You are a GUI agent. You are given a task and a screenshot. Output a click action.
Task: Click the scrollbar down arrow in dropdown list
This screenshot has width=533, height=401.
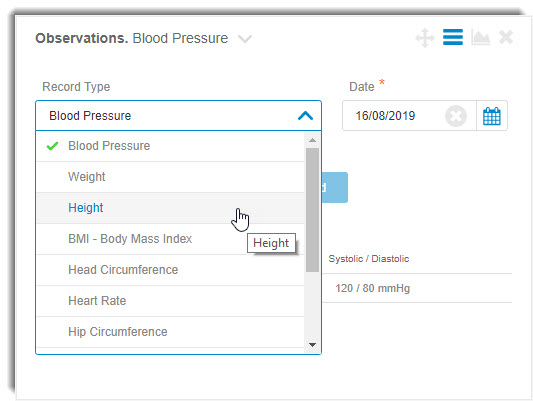pyautogui.click(x=312, y=345)
